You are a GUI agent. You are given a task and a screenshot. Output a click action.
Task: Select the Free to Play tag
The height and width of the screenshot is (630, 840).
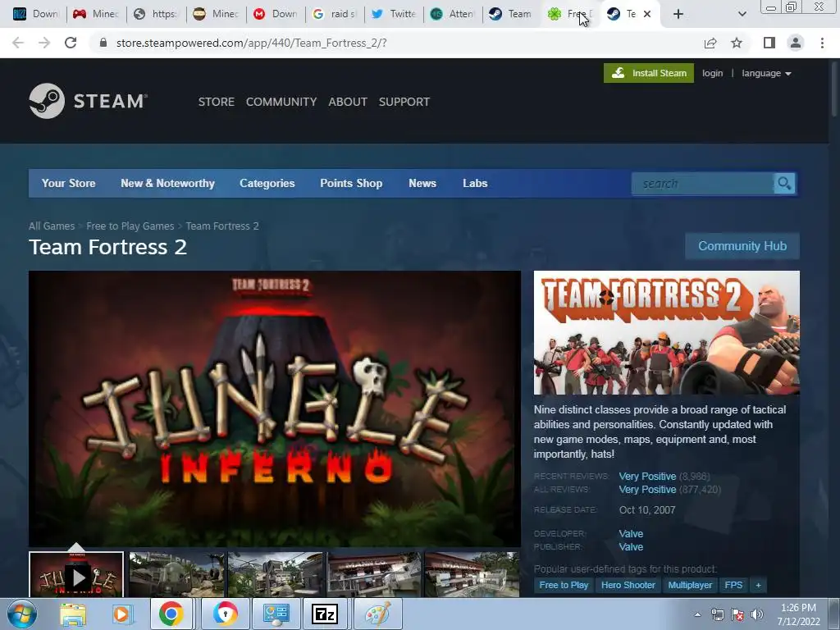click(564, 585)
